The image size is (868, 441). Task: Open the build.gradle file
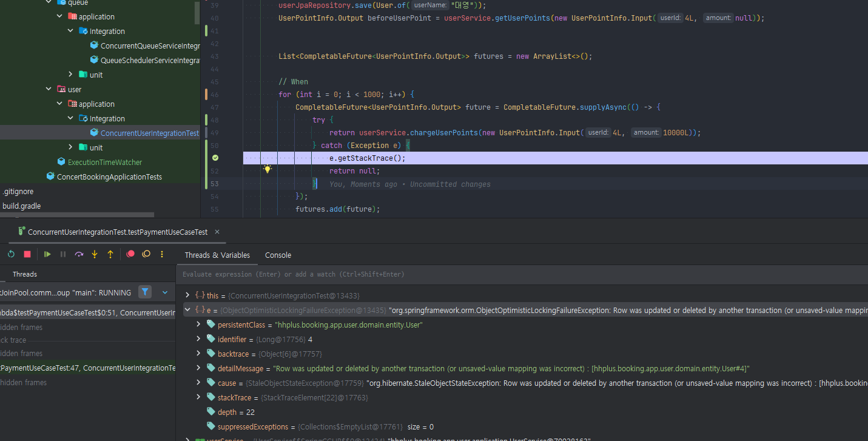[22, 206]
